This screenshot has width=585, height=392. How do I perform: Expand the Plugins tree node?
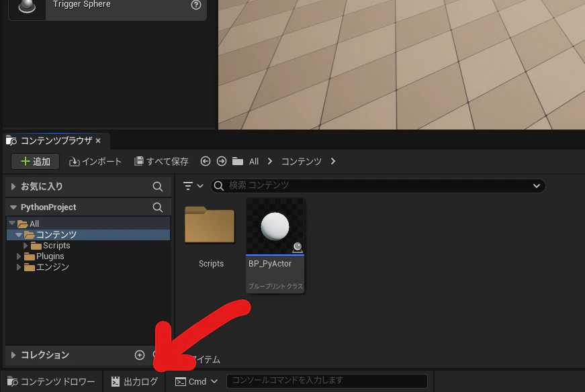pyautogui.click(x=19, y=256)
